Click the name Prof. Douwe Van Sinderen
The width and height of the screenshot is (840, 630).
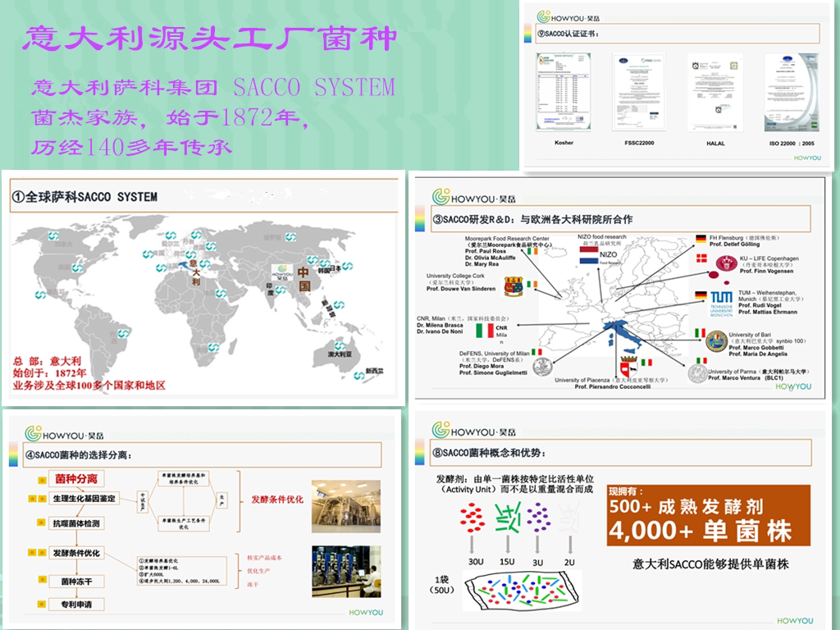pos(461,288)
